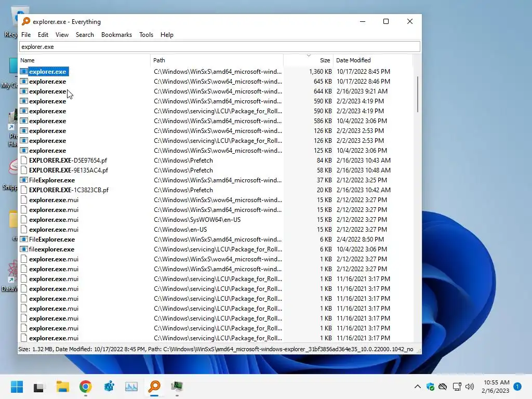Screen dimensions: 532x399
Task: Show hidden system tray icons chevron
Action: tap(418, 387)
